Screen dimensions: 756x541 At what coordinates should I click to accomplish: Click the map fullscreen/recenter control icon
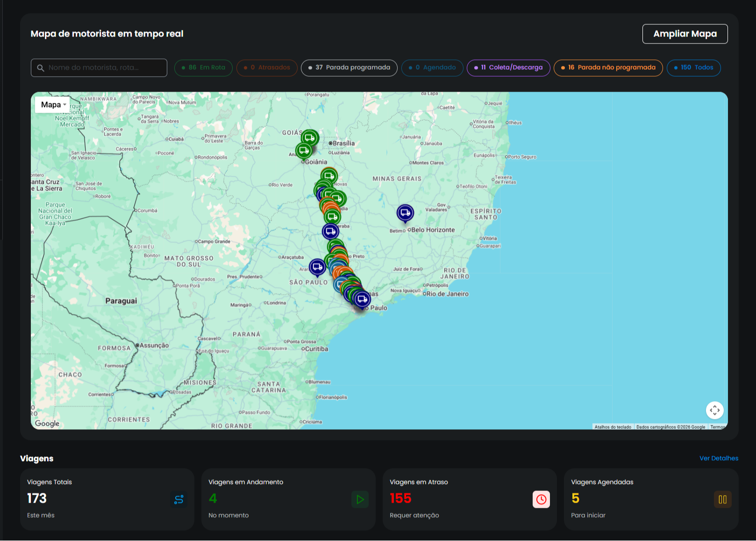pyautogui.click(x=714, y=411)
